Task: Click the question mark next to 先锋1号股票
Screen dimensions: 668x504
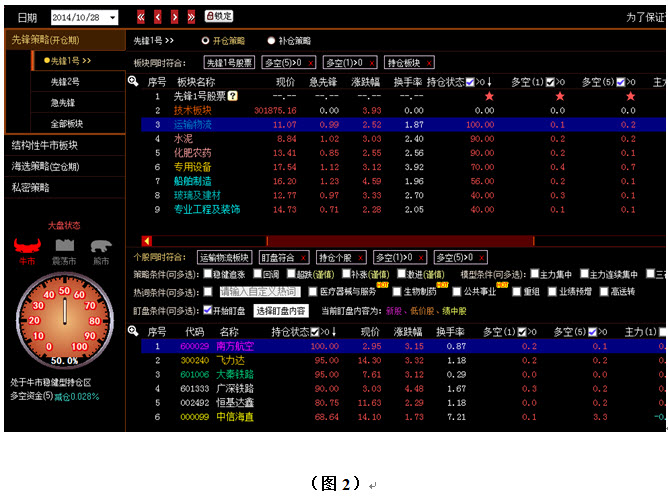Action: (233, 96)
